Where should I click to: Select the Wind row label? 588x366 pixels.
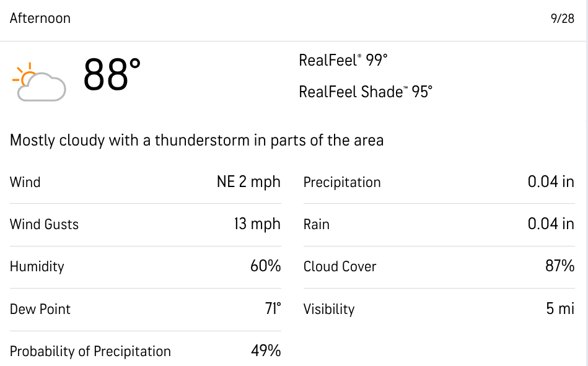tap(25, 182)
